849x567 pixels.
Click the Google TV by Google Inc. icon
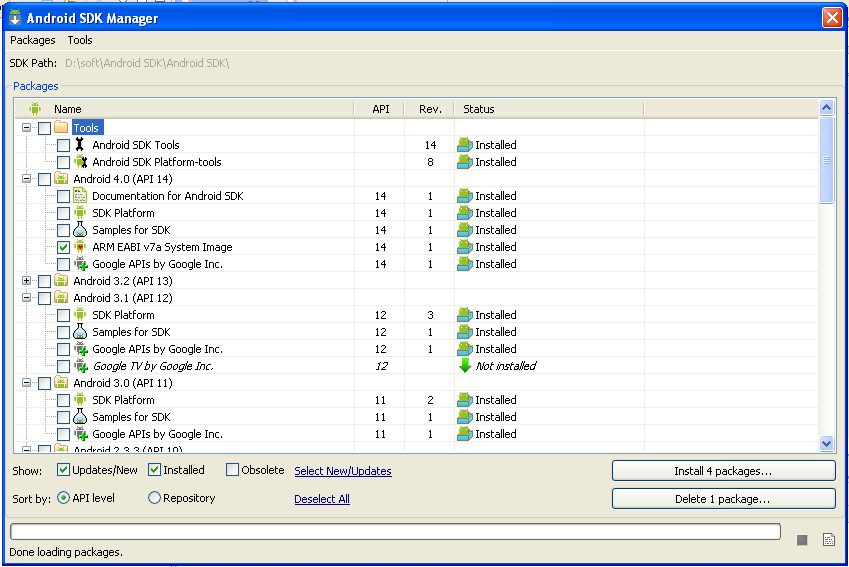pyautogui.click(x=81, y=366)
